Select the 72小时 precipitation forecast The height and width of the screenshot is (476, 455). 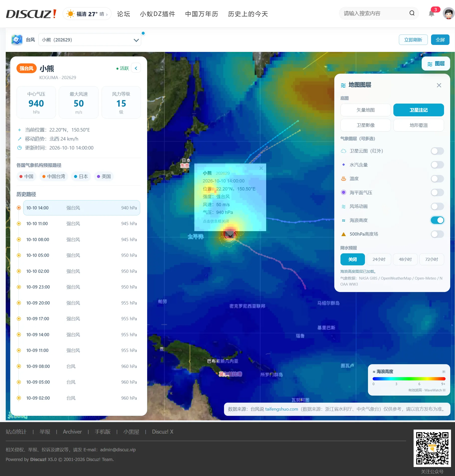[432, 259]
